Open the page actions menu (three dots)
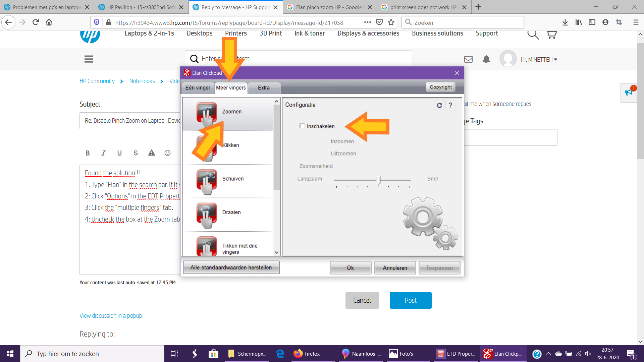The image size is (644, 362). coord(367,22)
